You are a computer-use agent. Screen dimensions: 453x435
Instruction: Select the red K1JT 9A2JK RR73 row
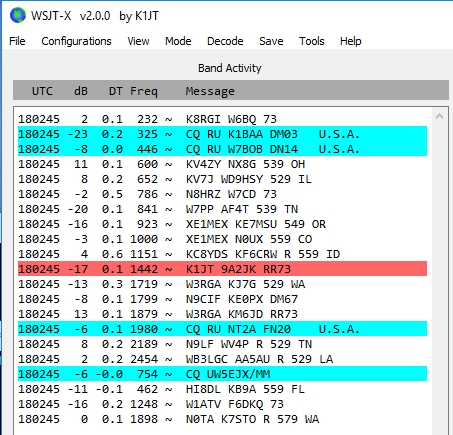tap(222, 269)
